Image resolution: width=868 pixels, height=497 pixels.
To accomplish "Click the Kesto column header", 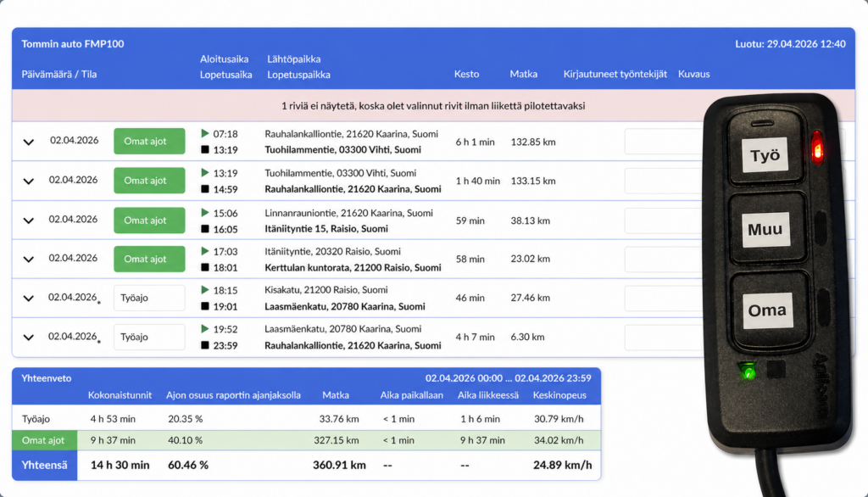I will (466, 75).
